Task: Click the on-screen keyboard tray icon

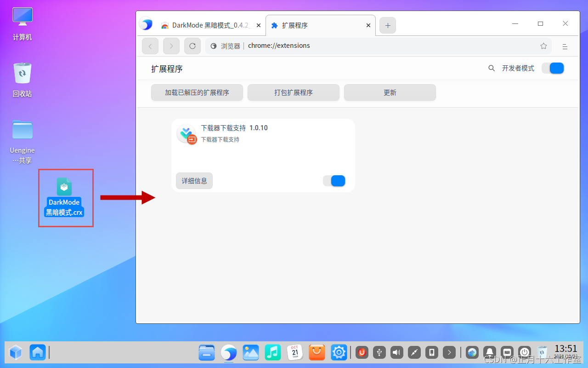Action: tap(507, 353)
